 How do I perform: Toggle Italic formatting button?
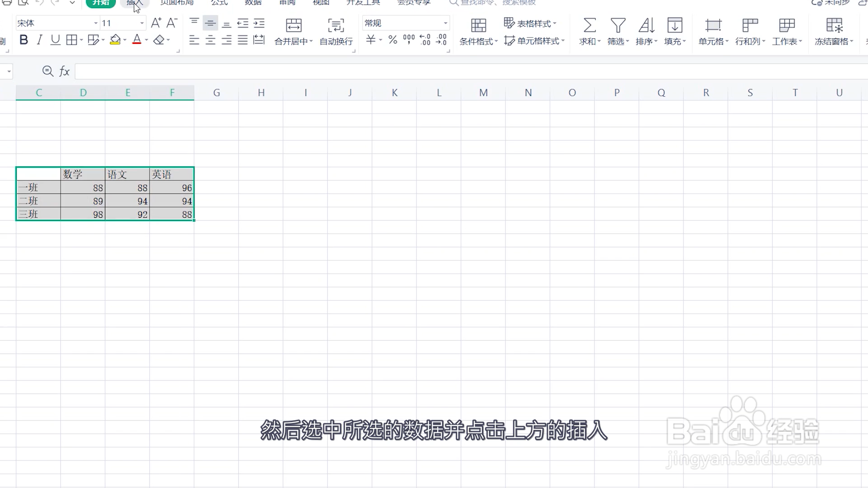point(40,40)
